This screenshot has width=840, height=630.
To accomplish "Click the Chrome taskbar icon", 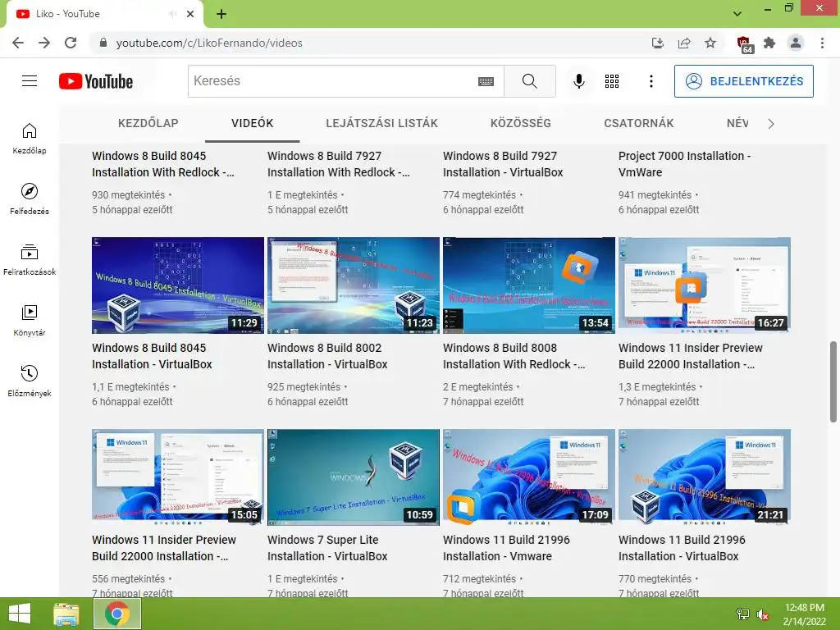I will (x=117, y=614).
